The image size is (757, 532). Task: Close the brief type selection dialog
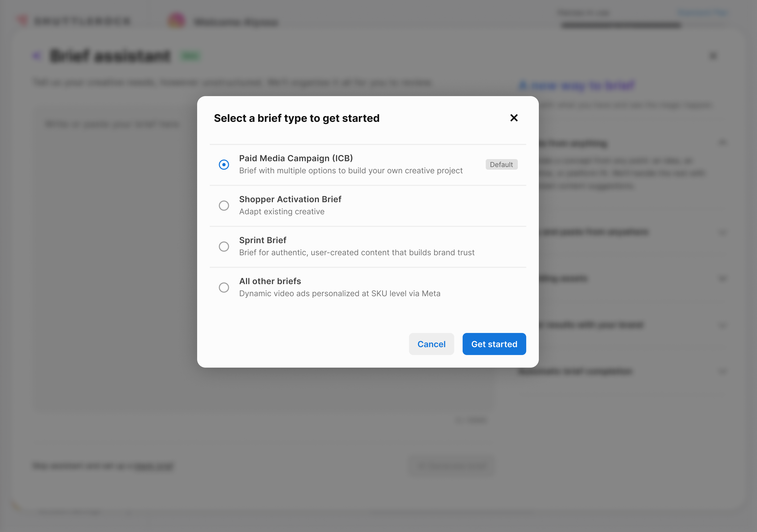[x=514, y=118]
